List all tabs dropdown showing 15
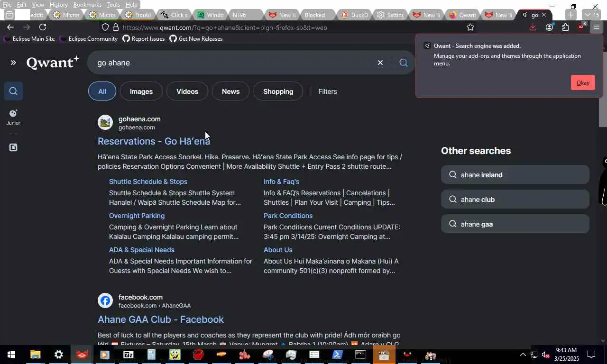The image size is (607, 364). tap(592, 15)
